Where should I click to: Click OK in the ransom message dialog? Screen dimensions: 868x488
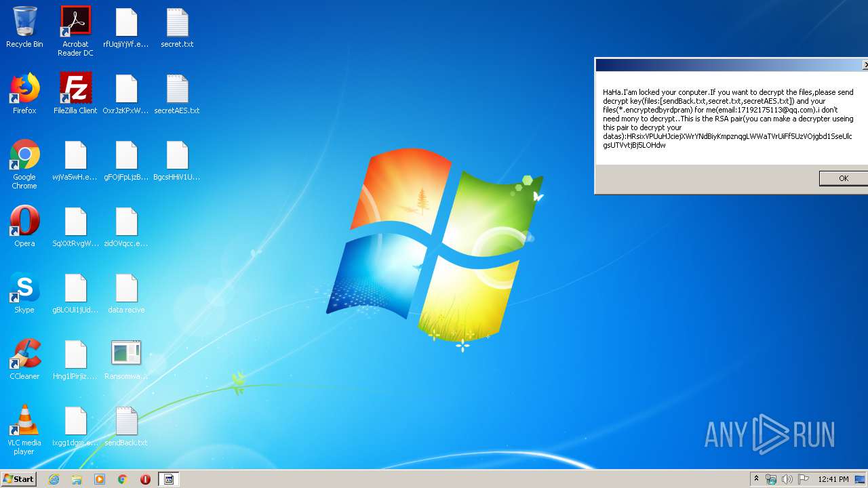pos(843,178)
